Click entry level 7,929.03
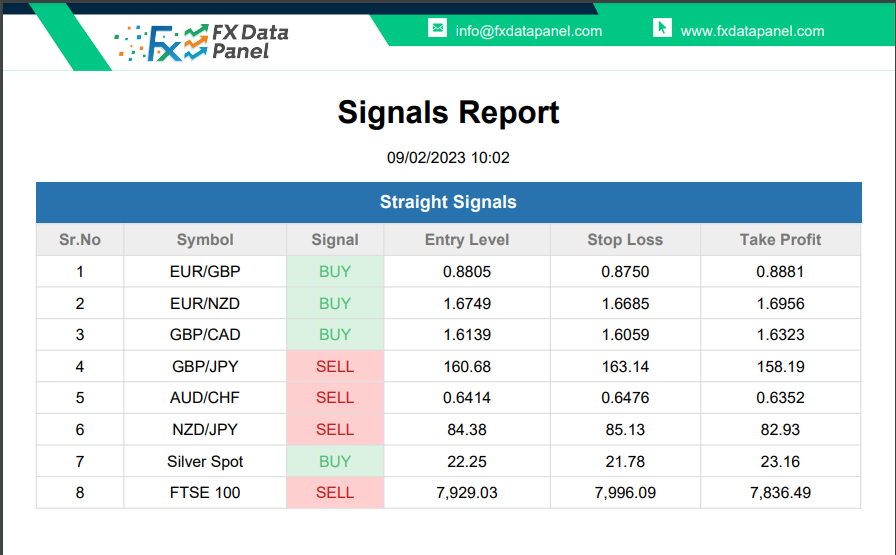The image size is (896, 555). (x=467, y=492)
